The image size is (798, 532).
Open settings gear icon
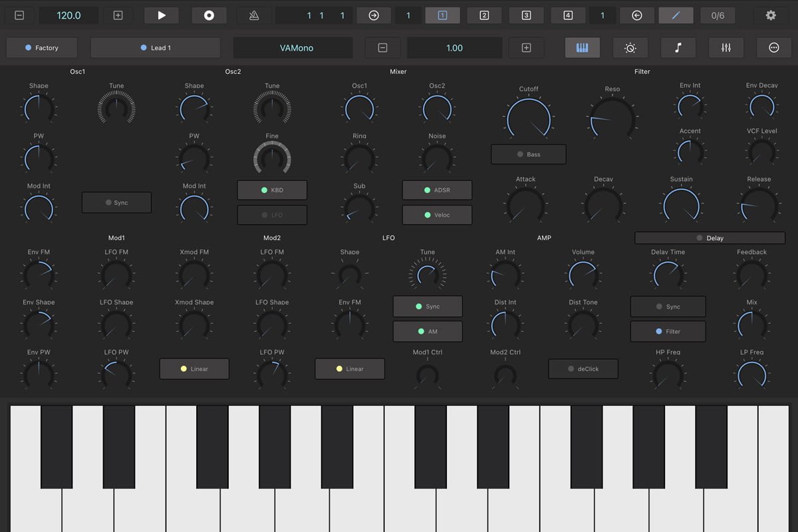(771, 15)
